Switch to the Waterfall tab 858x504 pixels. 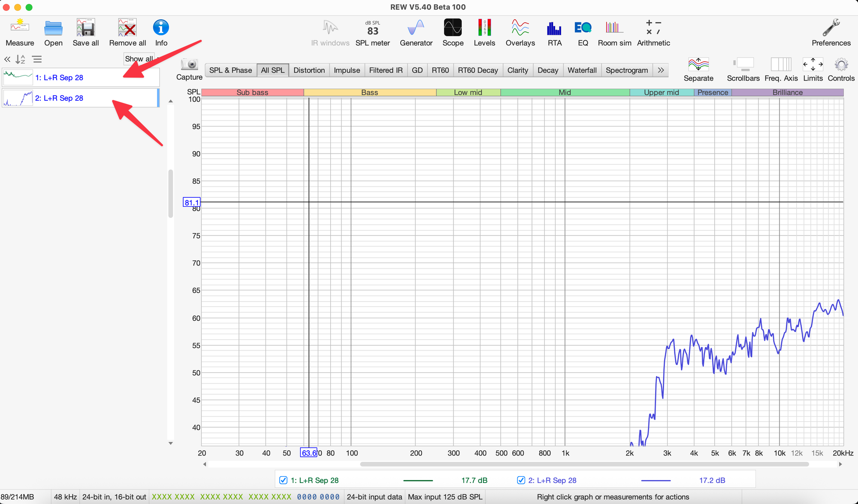point(582,70)
